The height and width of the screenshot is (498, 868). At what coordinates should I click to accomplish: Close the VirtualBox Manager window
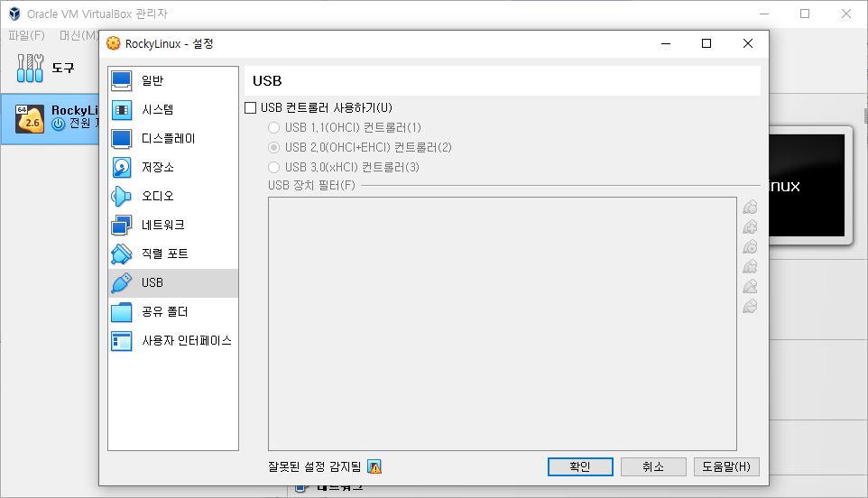click(846, 14)
